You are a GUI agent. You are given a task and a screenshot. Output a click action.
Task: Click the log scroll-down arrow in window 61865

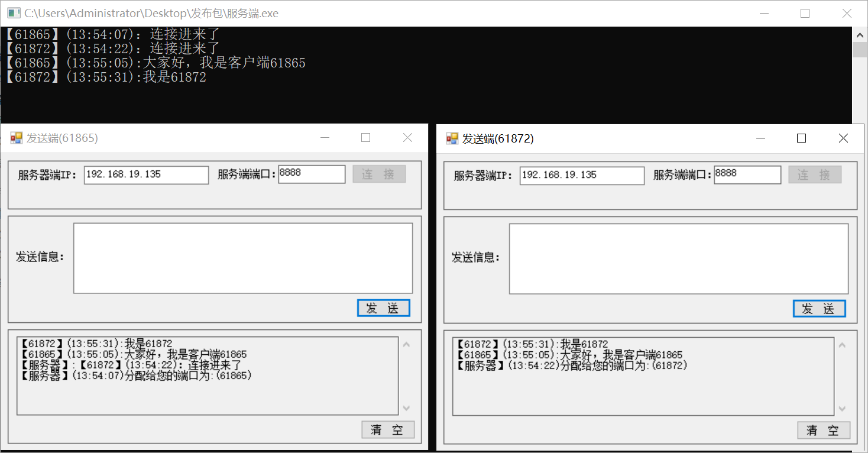(406, 408)
